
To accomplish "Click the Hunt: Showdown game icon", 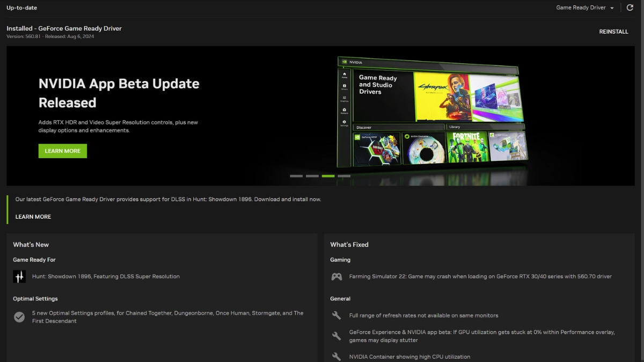I will click(19, 277).
